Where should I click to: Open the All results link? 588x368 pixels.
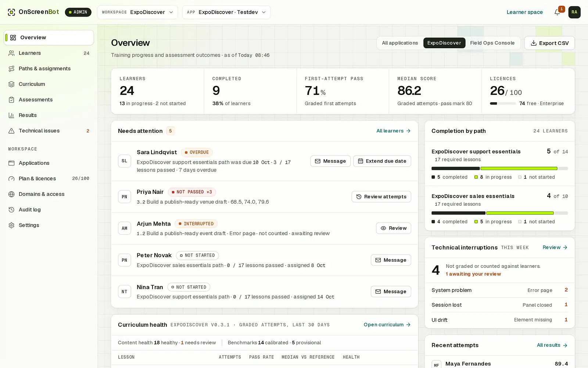click(x=552, y=345)
